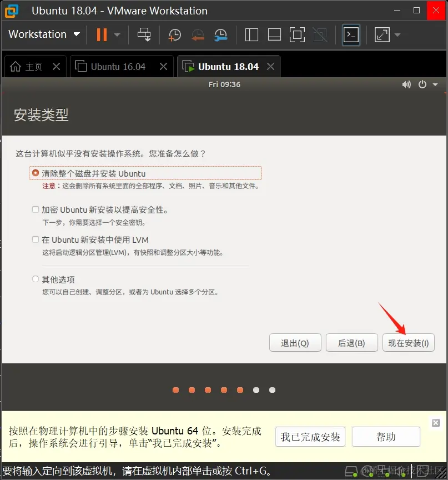Select 清除整个磁盘并安装 Ubuntu radio option
The height and width of the screenshot is (480, 448).
point(36,173)
